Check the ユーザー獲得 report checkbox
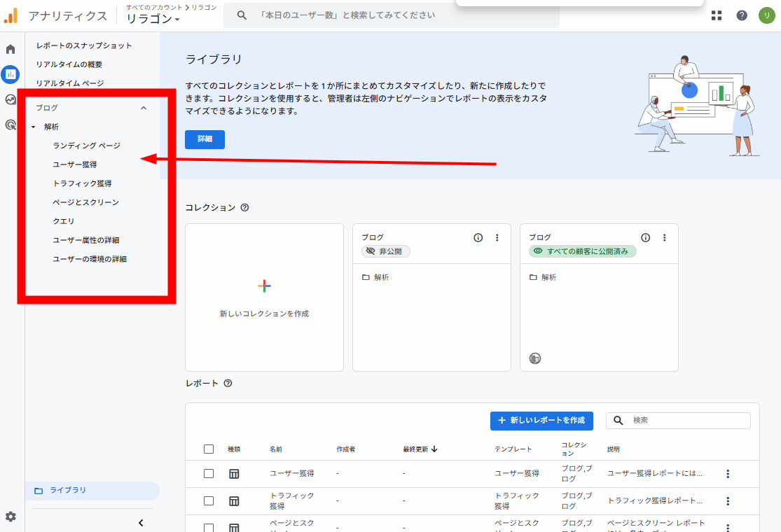This screenshot has height=532, width=781. tap(209, 473)
